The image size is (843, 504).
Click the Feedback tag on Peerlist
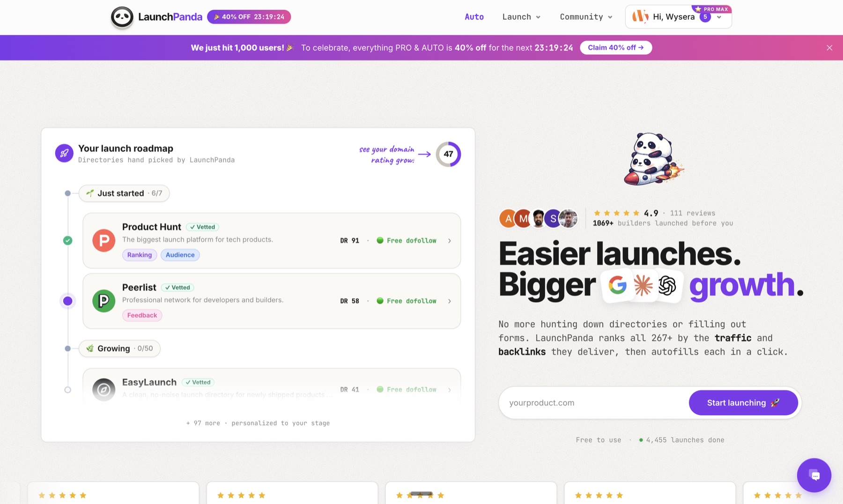[x=142, y=315]
